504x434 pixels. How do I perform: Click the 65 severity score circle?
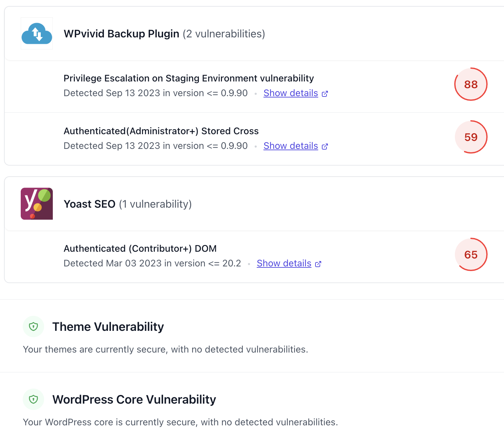471,254
